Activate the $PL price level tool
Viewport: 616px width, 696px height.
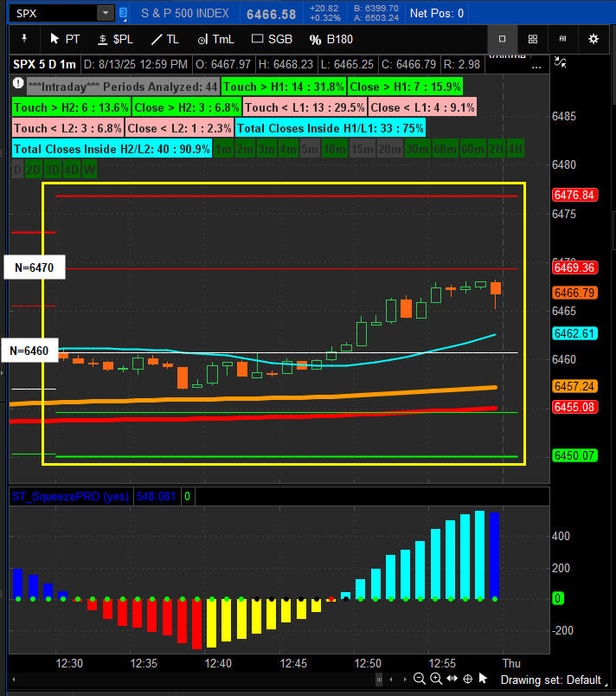click(115, 40)
